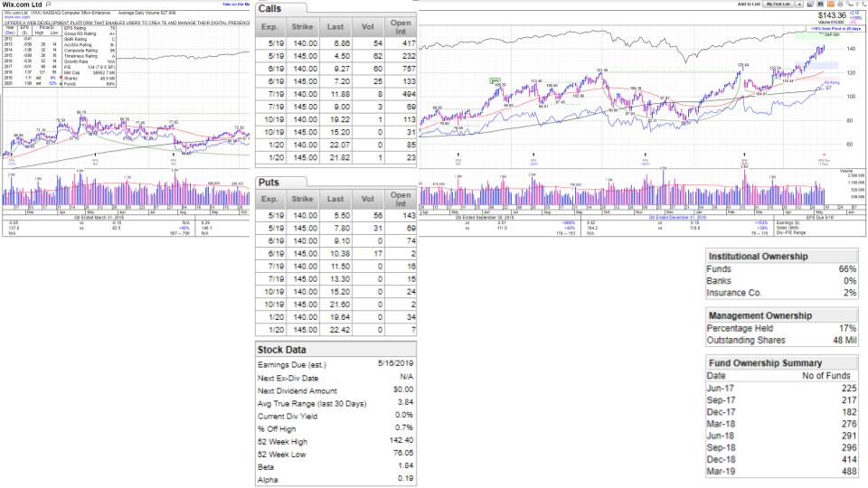Click the Puts last price 22.42
Screen dimensions: 868x488
(x=340, y=330)
